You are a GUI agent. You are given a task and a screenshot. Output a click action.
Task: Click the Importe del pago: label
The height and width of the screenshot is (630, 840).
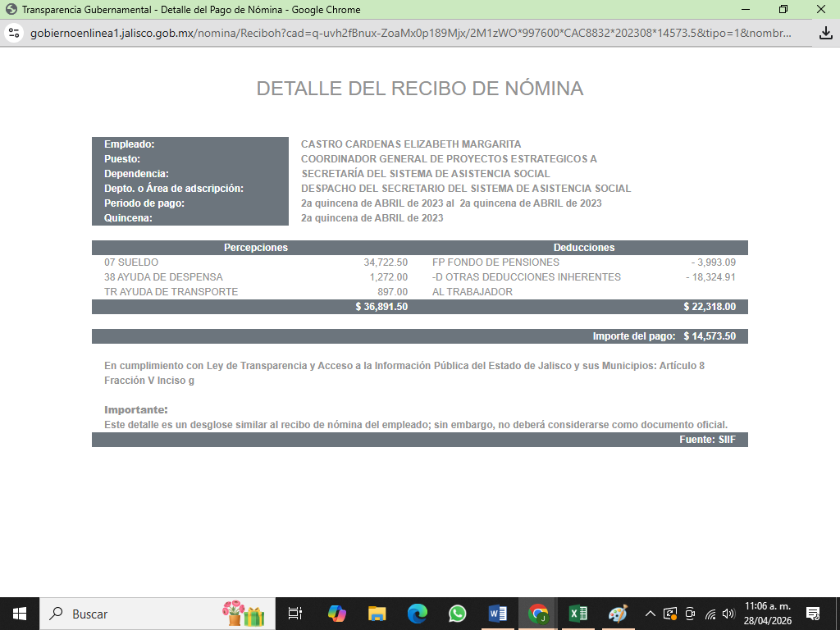click(634, 336)
